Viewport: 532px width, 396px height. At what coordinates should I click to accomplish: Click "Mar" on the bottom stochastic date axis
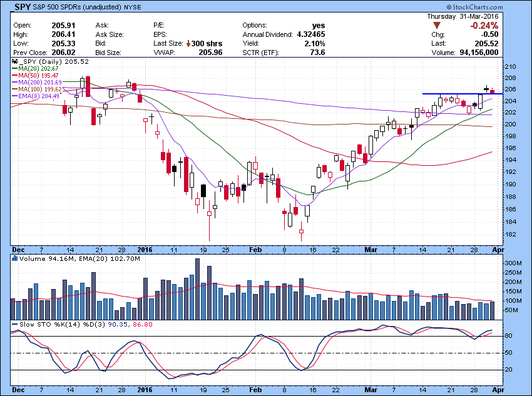371,390
